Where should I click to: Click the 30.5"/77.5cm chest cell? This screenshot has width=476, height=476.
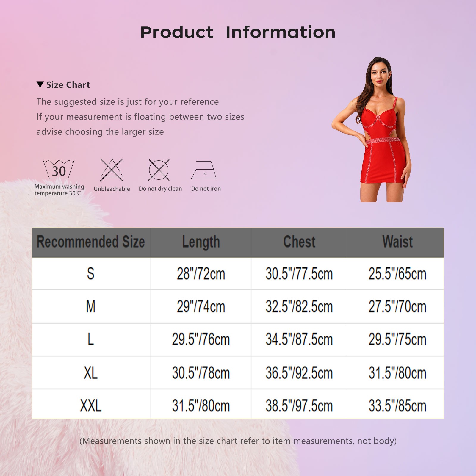point(299,273)
